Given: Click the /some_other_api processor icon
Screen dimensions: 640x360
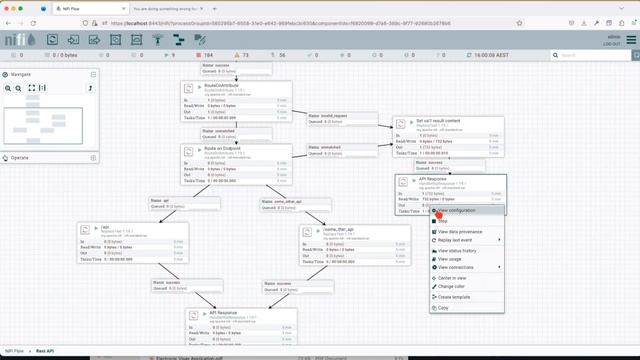Looking at the screenshot, I should coord(307,232).
